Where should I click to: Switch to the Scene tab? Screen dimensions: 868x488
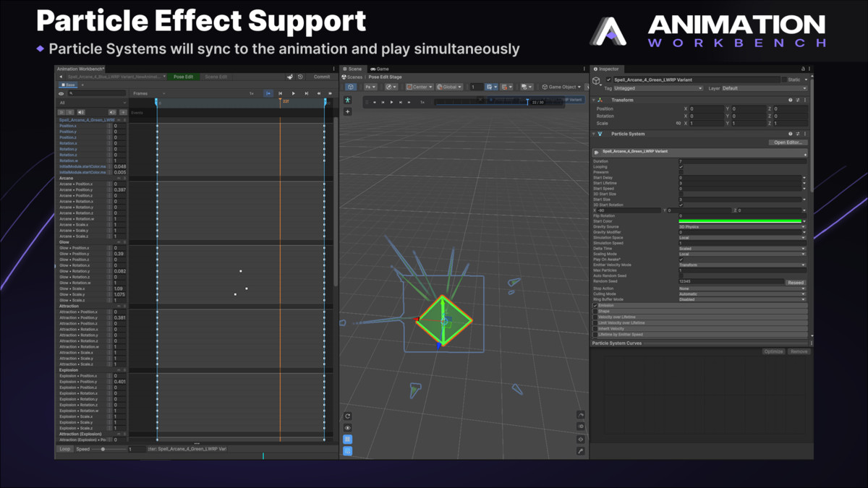(354, 69)
